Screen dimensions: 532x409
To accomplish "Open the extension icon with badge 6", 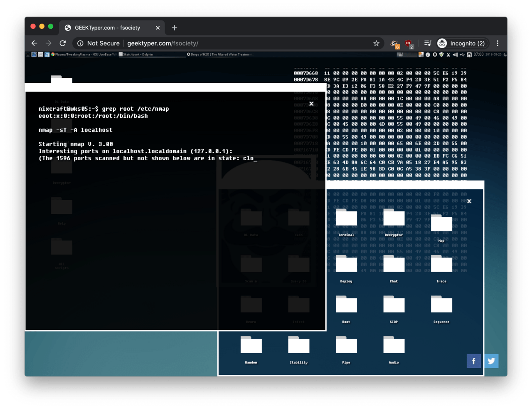I will 395,44.
